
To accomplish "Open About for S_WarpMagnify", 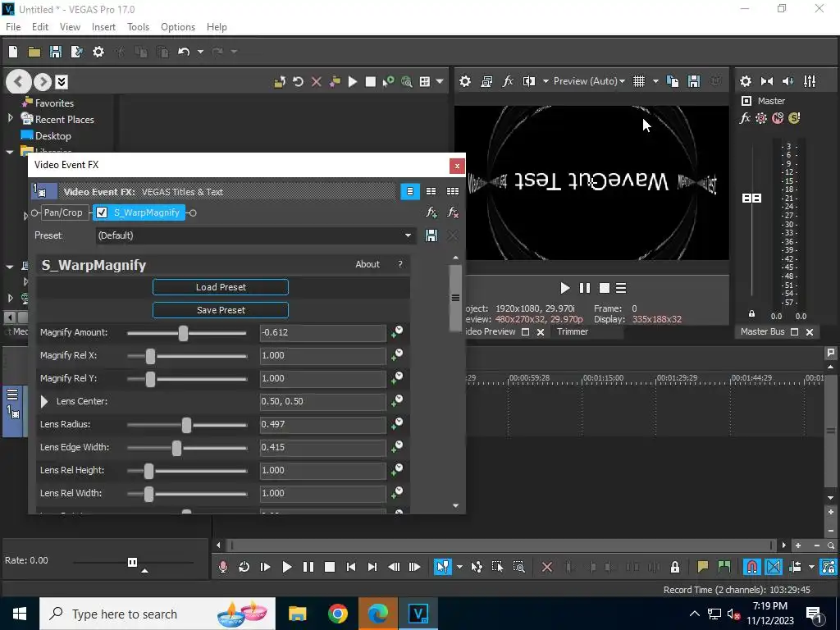I will (x=367, y=264).
